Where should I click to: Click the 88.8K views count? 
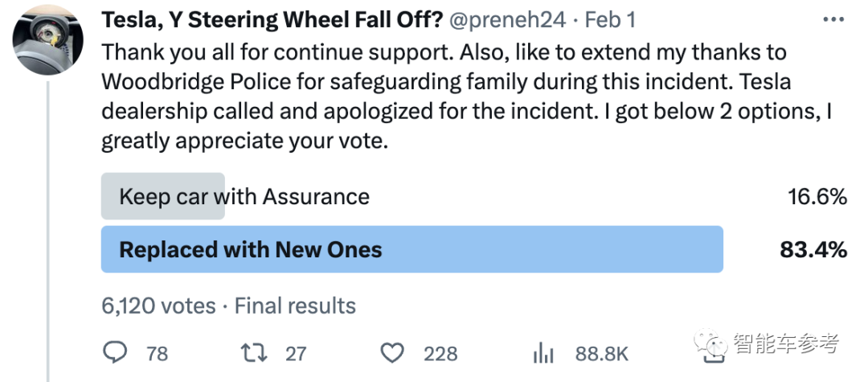(x=602, y=353)
